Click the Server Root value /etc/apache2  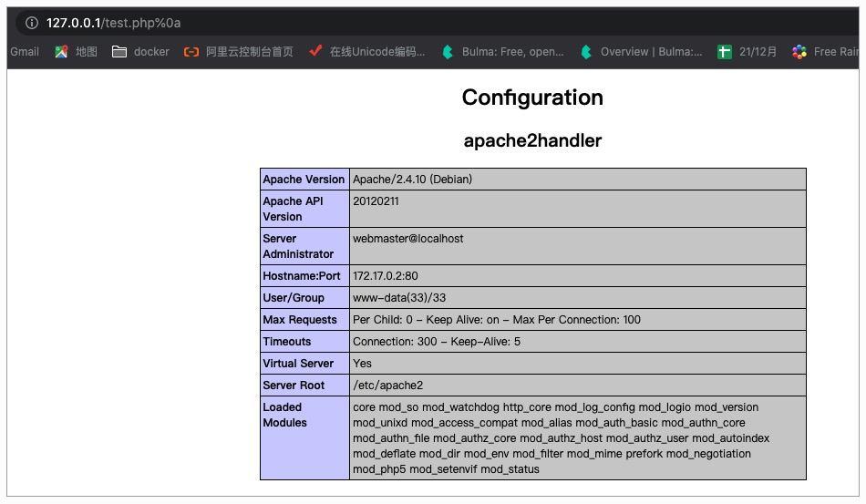click(x=387, y=386)
